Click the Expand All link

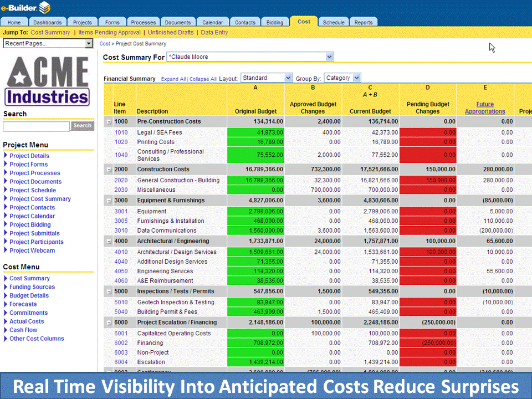coord(173,79)
